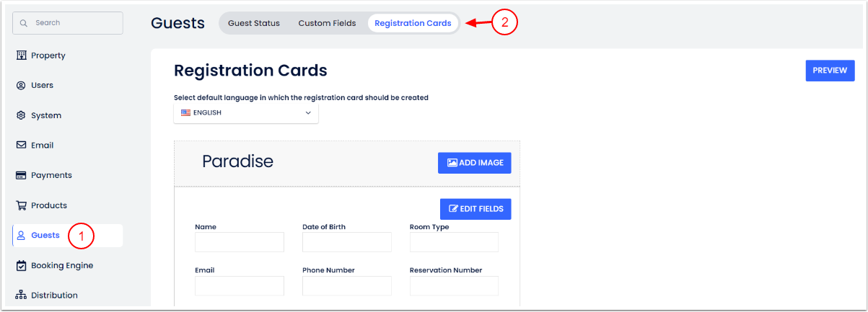Click the Add Image button
Image resolution: width=868 pixels, height=312 pixels.
pos(474,163)
